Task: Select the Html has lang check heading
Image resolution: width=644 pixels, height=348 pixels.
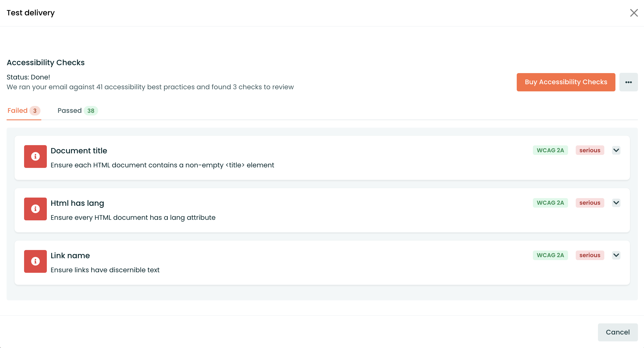Action: [77, 203]
